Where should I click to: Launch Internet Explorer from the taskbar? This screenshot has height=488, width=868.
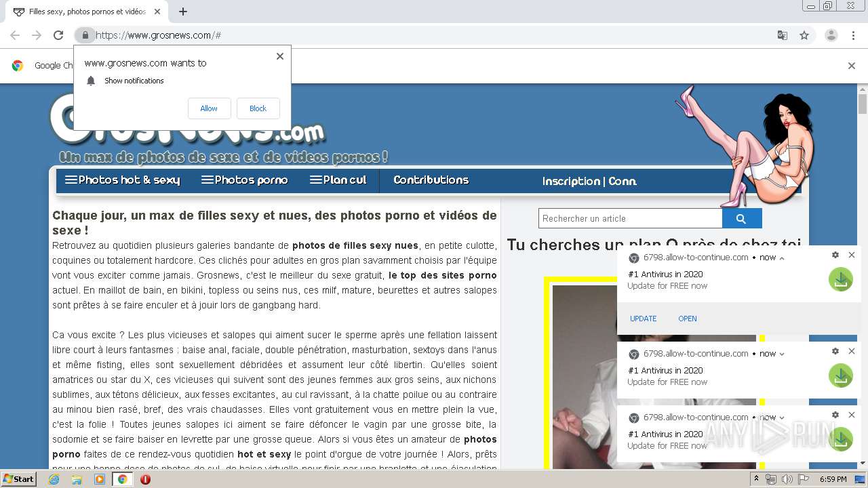[x=54, y=479]
